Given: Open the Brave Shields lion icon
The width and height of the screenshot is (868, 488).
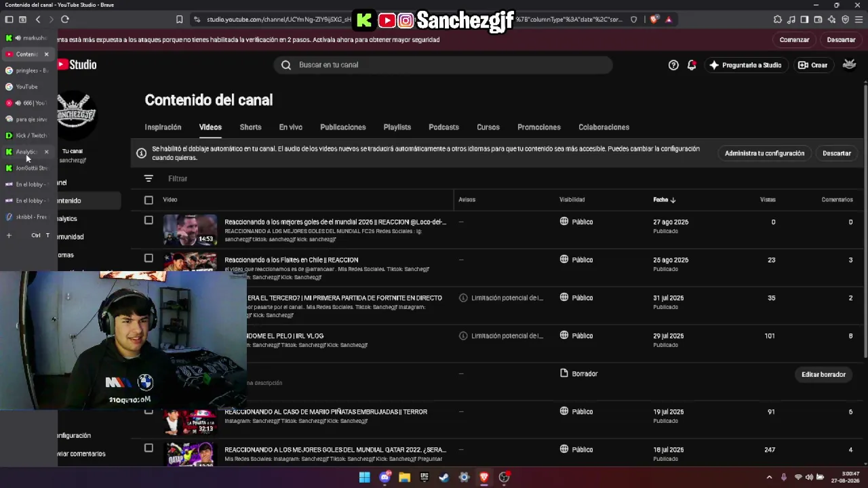Looking at the screenshot, I should point(654,20).
